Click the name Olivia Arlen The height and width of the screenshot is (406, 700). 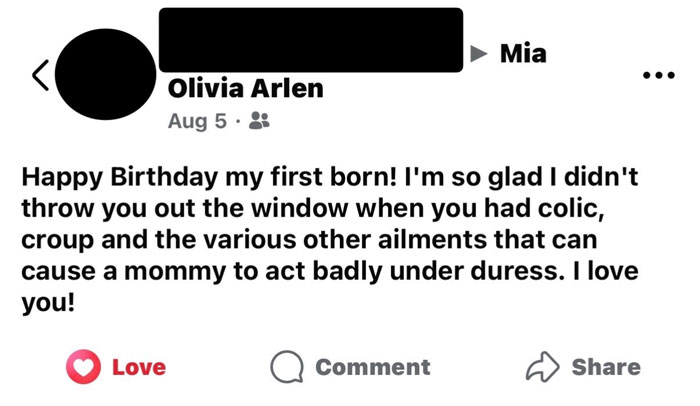[x=246, y=88]
